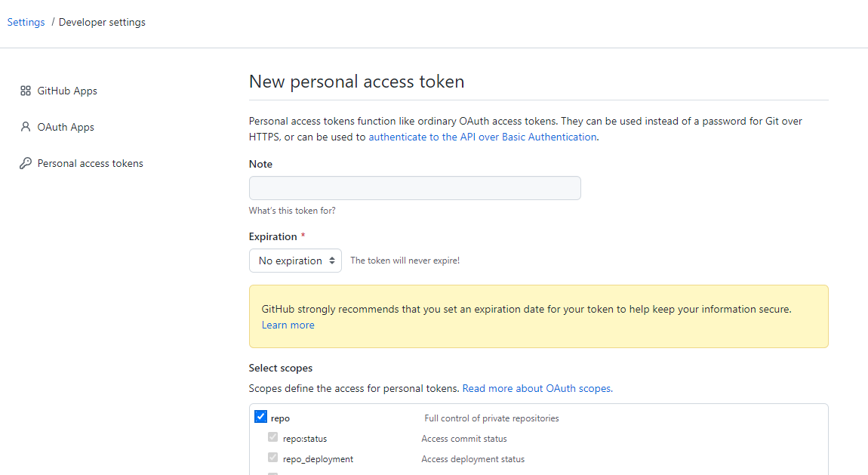
Task: Click the Developer settings breadcrumb text
Action: [102, 22]
